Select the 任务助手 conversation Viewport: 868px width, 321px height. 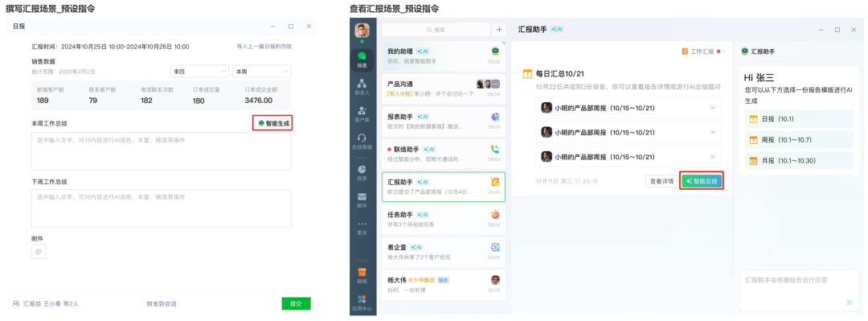(444, 219)
